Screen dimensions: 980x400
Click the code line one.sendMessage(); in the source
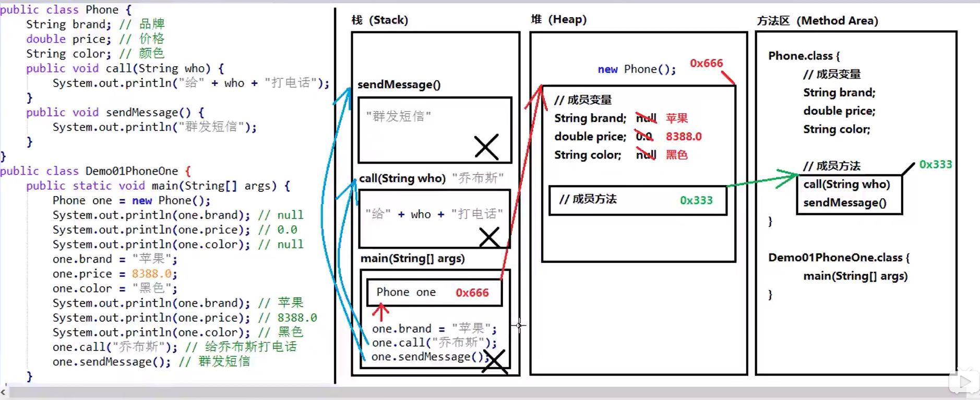[111, 361]
